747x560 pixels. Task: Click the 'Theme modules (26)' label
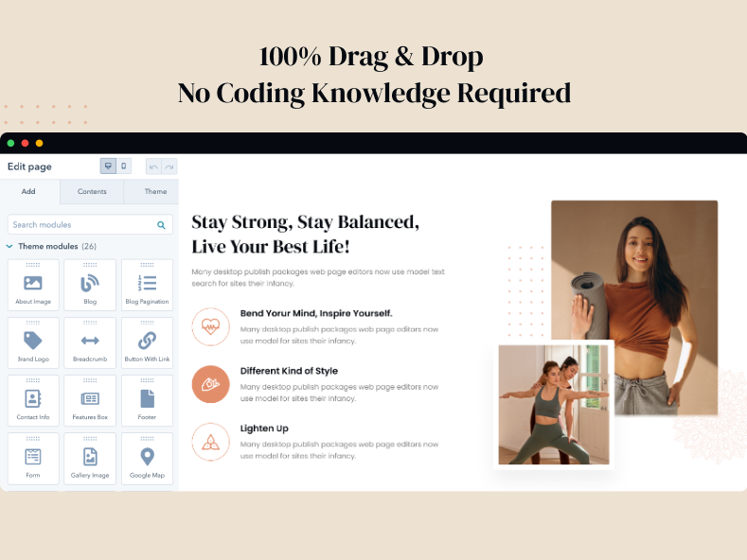coord(57,246)
